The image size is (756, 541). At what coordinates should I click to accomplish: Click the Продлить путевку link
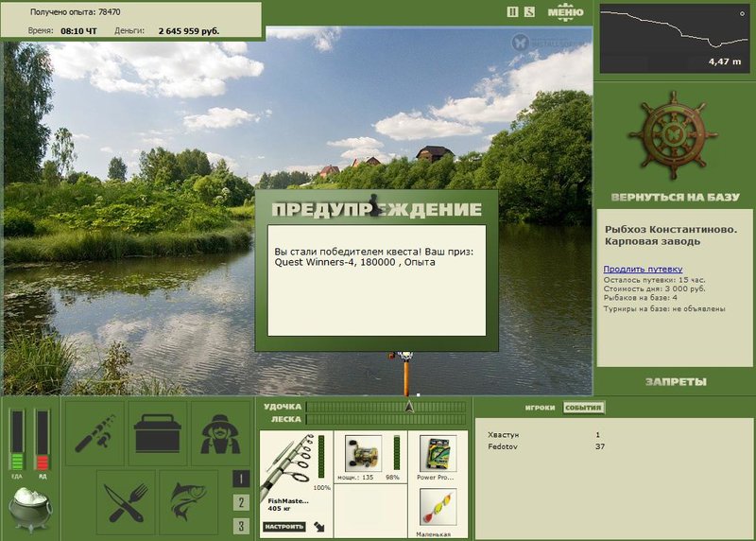(x=643, y=269)
